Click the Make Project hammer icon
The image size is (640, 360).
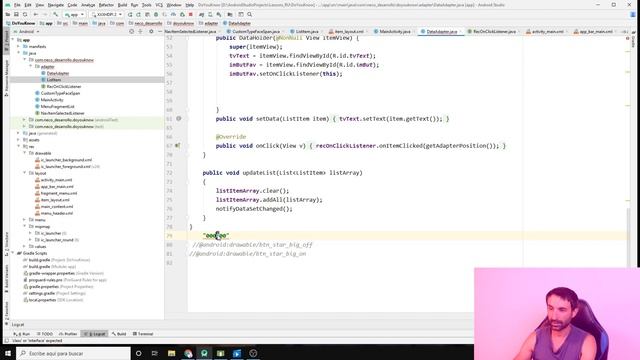56,14
